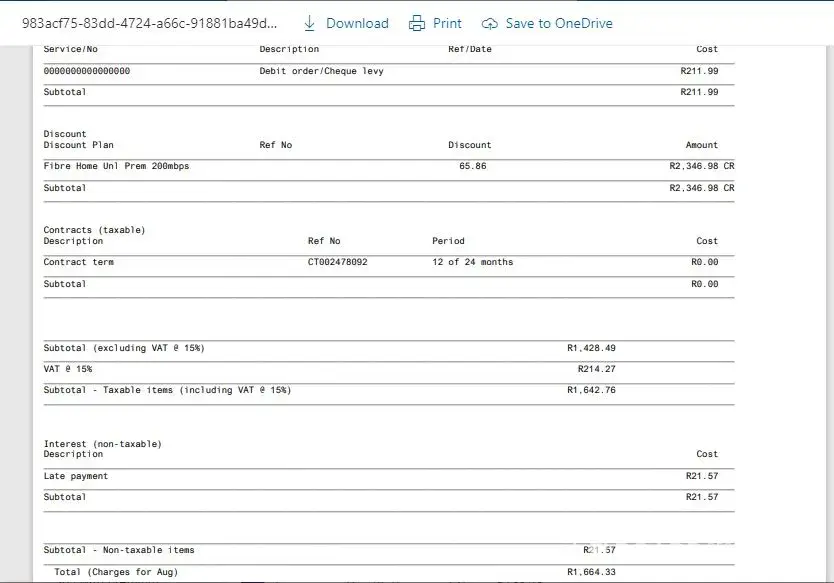Click the OneDrive cloud upload icon
The height and width of the screenshot is (583, 834).
(x=489, y=23)
